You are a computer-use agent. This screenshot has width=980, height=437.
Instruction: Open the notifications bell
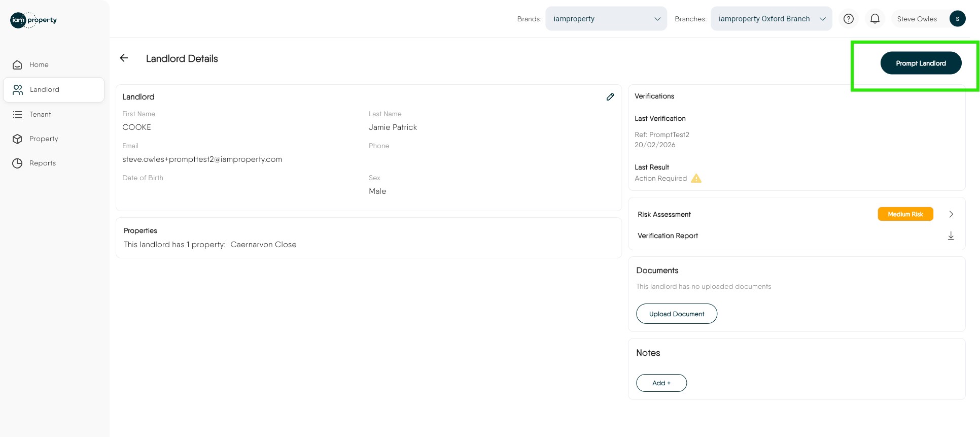click(875, 19)
